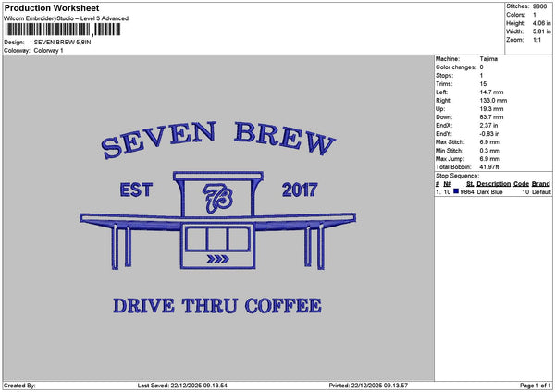
Task: Click 'Default' brand in stop row
Action: pos(541,192)
